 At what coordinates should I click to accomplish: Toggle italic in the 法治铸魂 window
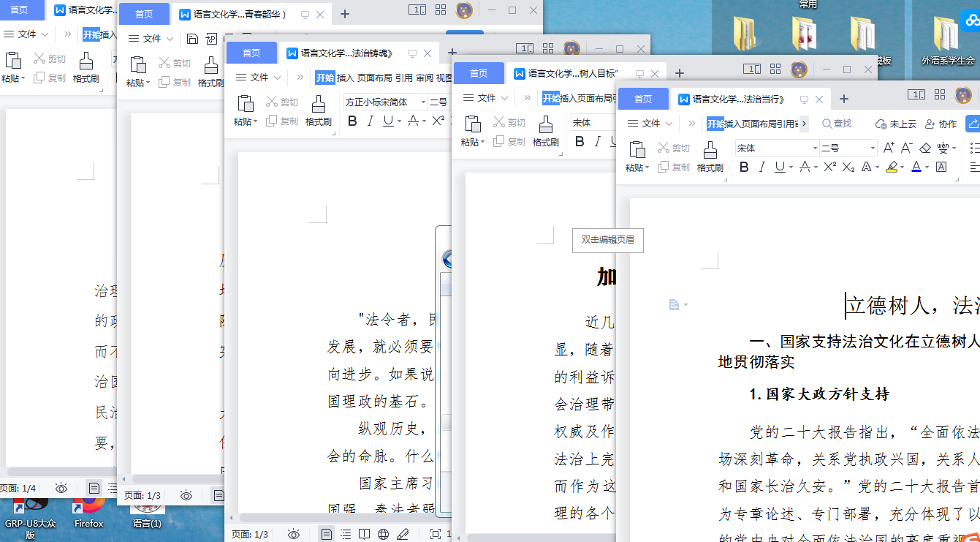[371, 121]
